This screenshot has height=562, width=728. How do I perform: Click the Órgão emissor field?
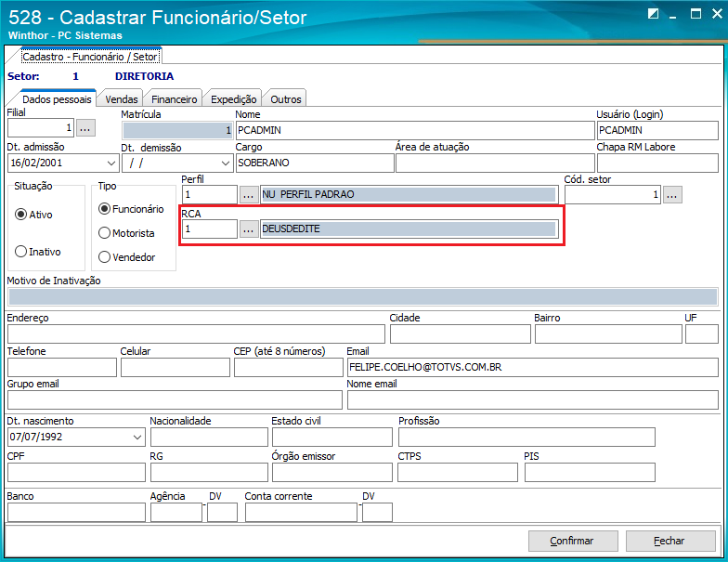(332, 472)
